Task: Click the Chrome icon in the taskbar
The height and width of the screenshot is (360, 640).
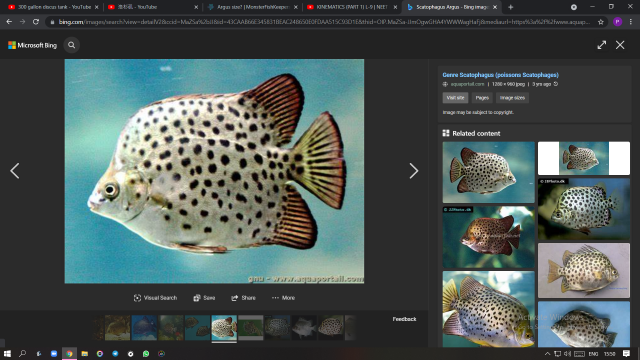Action: 69,354
